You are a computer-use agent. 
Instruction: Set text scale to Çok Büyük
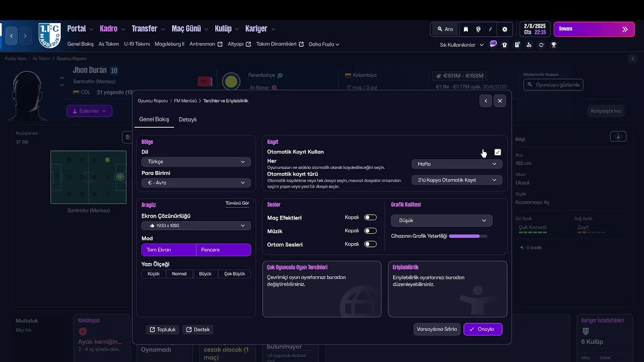point(234,274)
